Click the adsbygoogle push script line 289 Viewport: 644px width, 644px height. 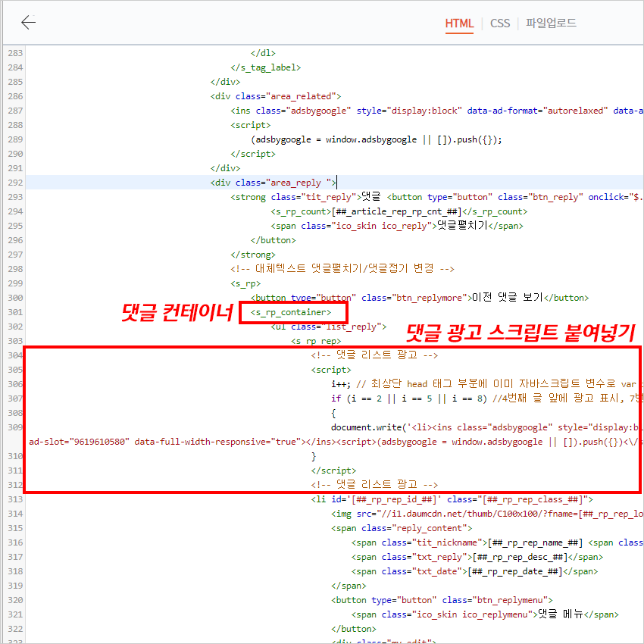pos(377,139)
